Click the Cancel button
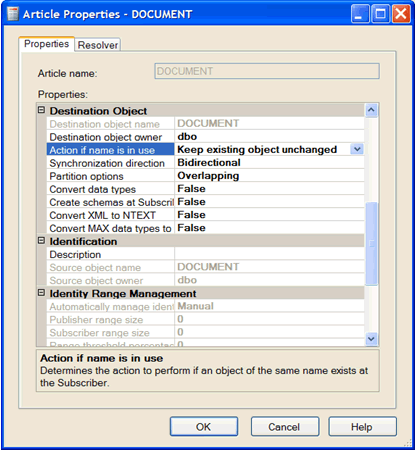The height and width of the screenshot is (451, 415). 285,427
